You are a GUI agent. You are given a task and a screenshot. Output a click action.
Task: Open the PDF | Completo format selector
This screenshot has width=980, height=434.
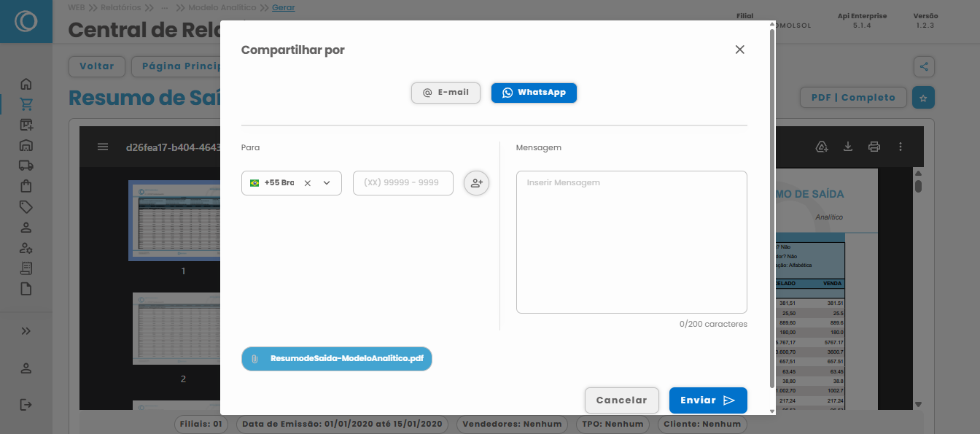click(x=853, y=98)
